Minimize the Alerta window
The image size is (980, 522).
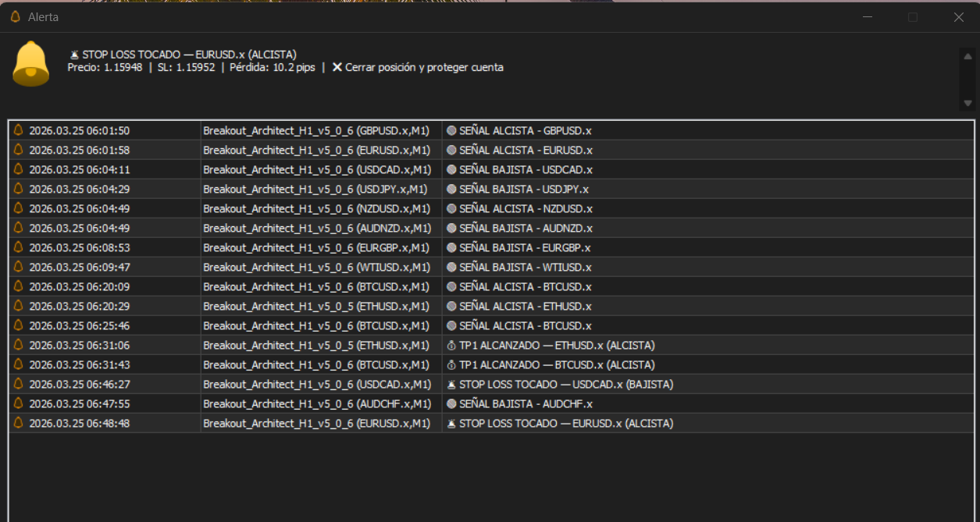(x=867, y=16)
